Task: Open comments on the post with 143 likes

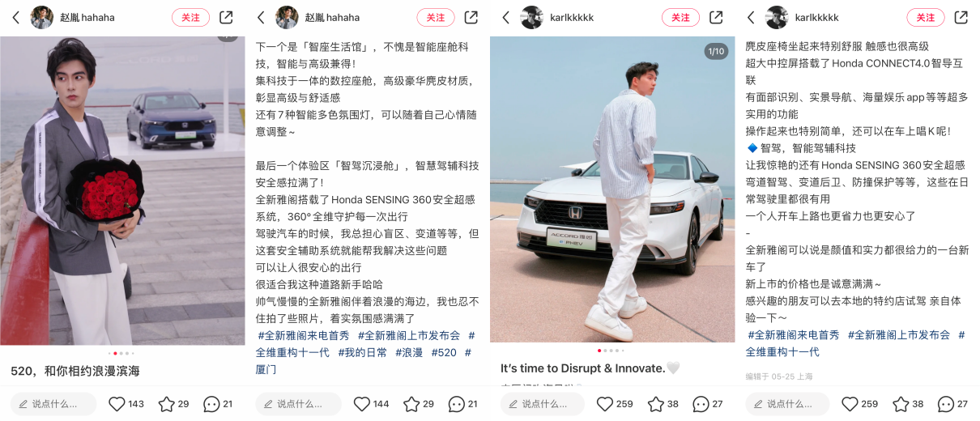Action: (211, 404)
